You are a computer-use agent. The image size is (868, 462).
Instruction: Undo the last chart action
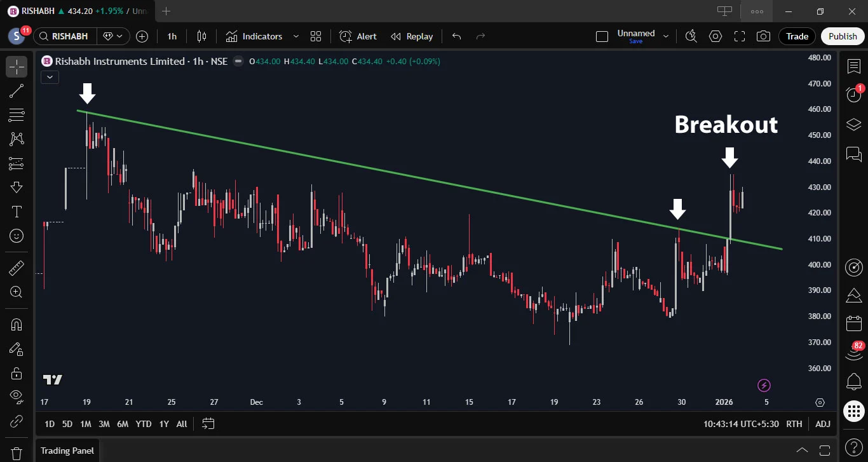[456, 36]
